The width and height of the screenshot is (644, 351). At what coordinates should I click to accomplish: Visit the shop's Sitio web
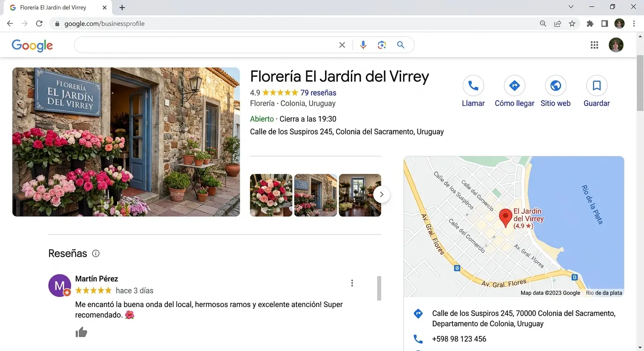point(556,91)
